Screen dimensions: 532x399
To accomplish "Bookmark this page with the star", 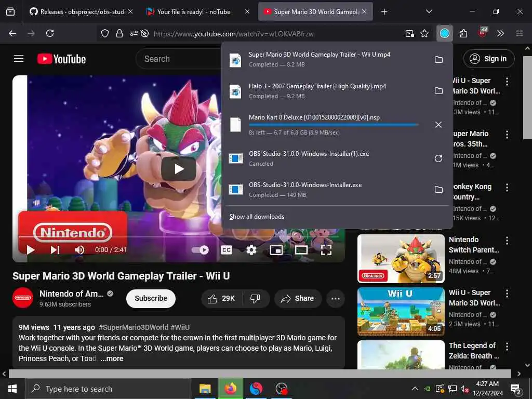I will pos(424,33).
